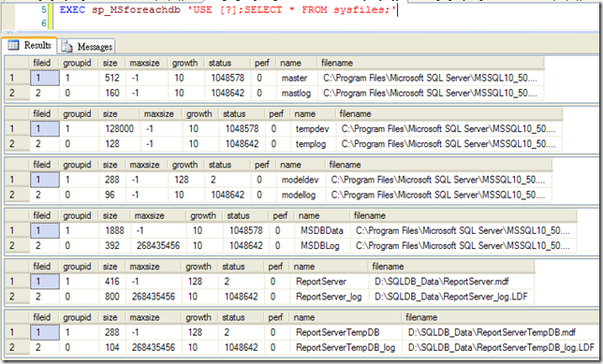
Task: Click the fileid header of the first grid
Action: (44, 63)
